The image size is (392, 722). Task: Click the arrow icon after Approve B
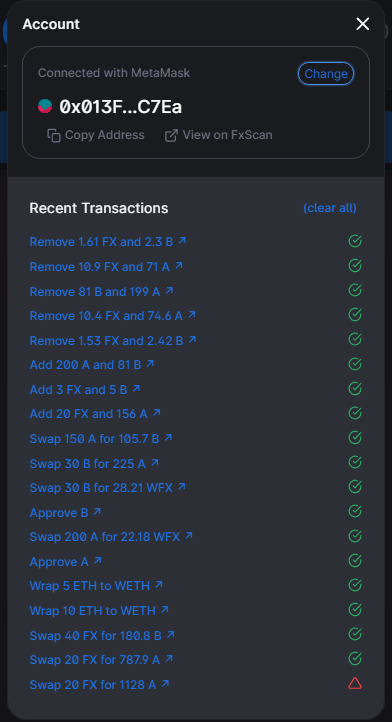click(x=97, y=512)
